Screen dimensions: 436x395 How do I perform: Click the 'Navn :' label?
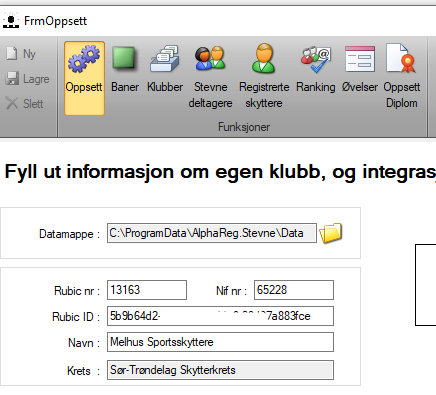click(84, 343)
